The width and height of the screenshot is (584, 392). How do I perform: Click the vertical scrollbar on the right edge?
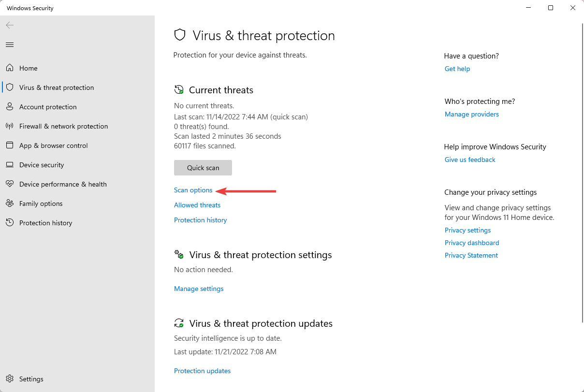pos(581,172)
